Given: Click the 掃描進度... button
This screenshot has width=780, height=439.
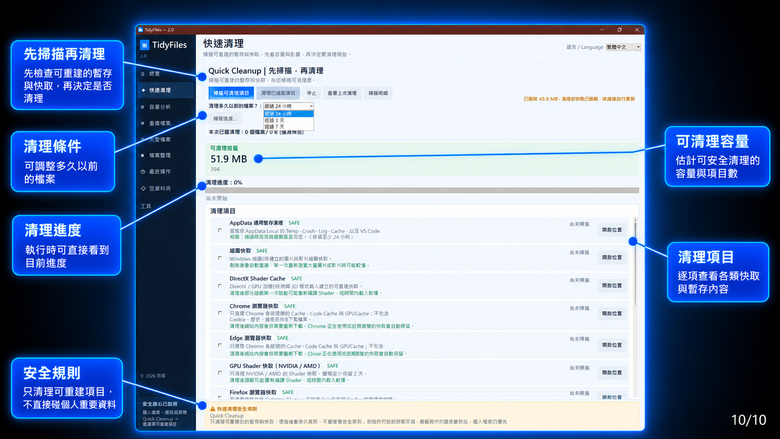Looking at the screenshot, I should click(225, 119).
